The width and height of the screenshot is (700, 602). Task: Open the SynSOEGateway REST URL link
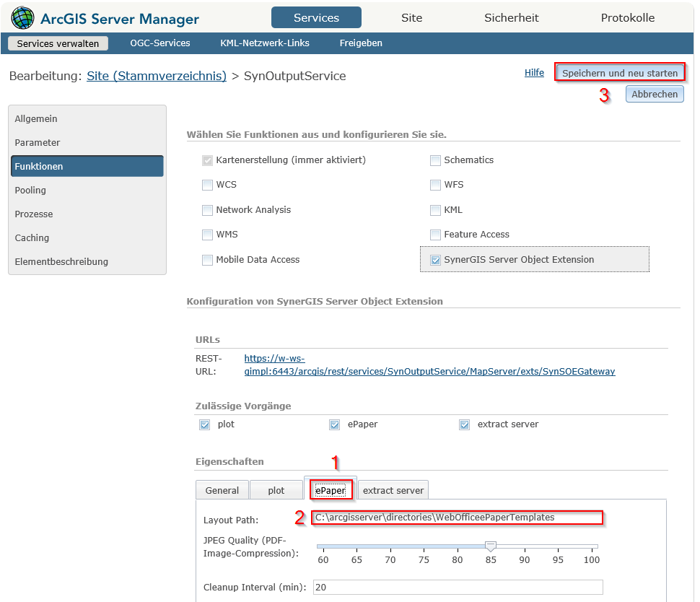[429, 371]
